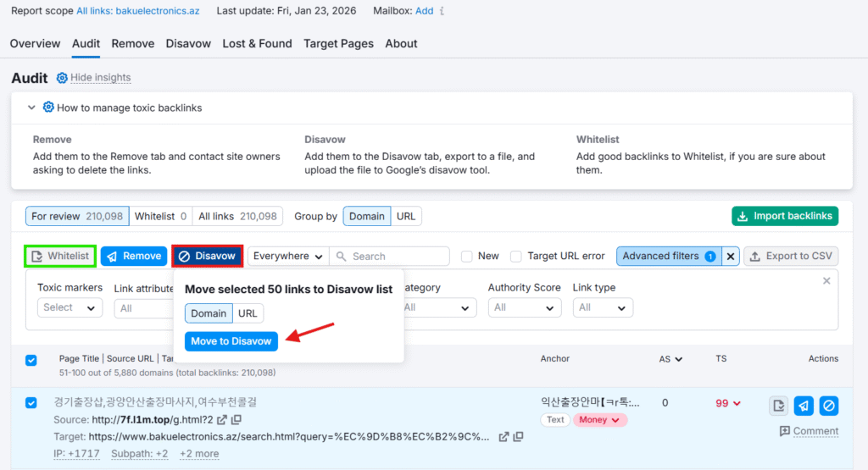Switch to Remove tab
This screenshot has height=470, width=868.
[x=133, y=44]
